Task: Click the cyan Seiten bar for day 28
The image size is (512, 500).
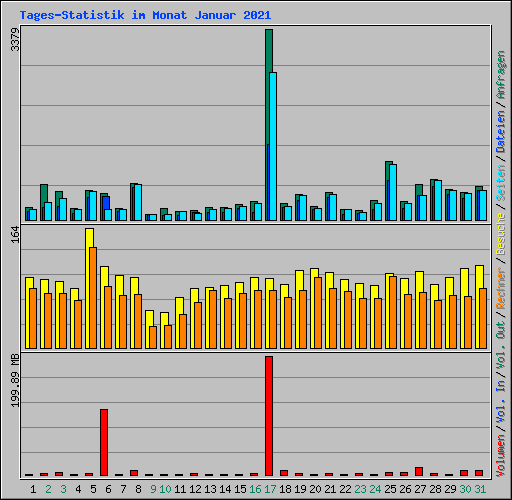Action: 438,200
